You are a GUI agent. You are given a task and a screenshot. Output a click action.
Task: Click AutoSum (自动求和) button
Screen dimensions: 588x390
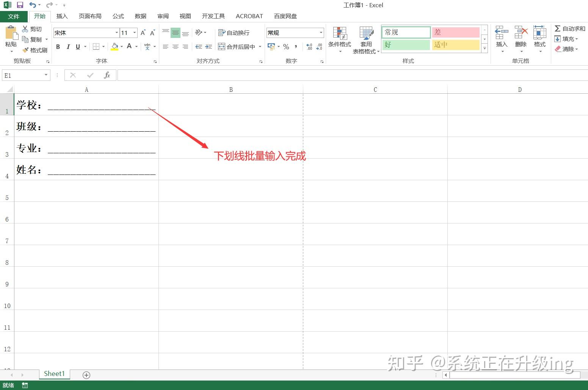coord(570,28)
